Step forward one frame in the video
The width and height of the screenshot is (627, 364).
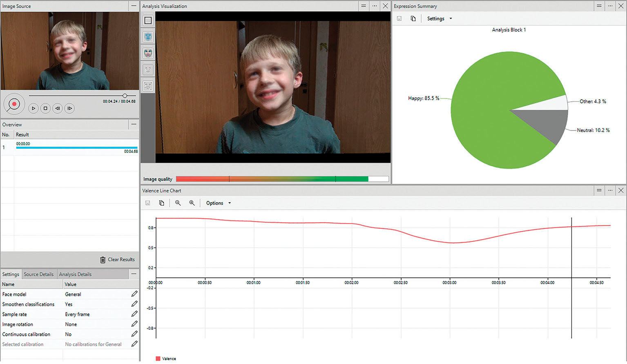click(69, 108)
